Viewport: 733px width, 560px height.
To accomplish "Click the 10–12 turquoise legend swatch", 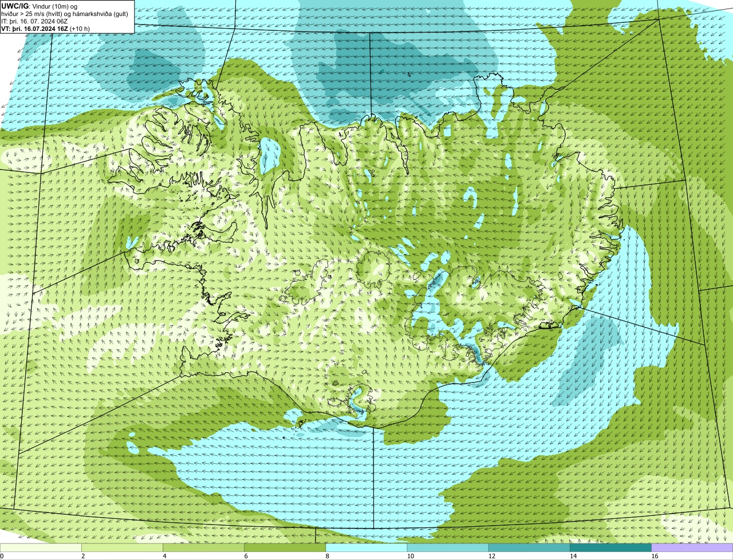I will pyautogui.click(x=448, y=548).
